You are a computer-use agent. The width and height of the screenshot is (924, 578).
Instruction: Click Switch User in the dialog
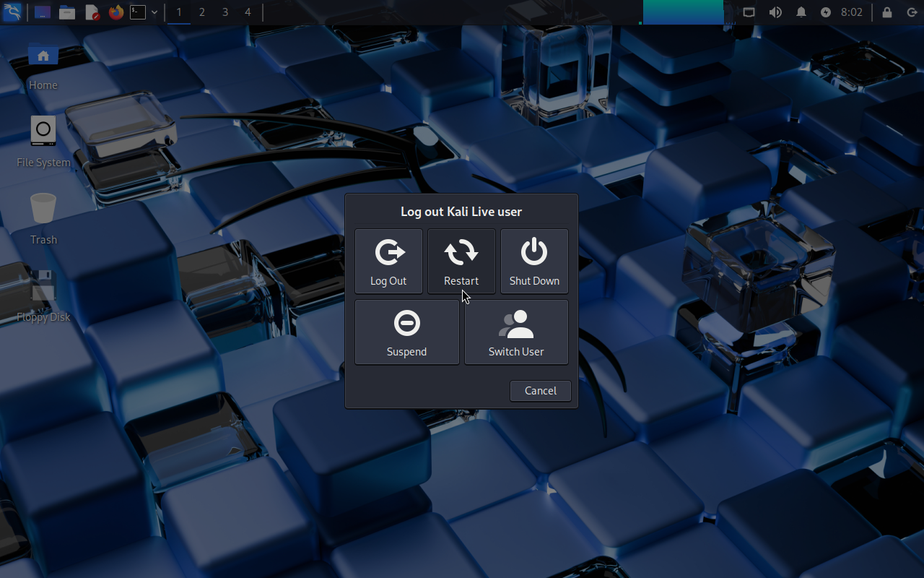(516, 332)
